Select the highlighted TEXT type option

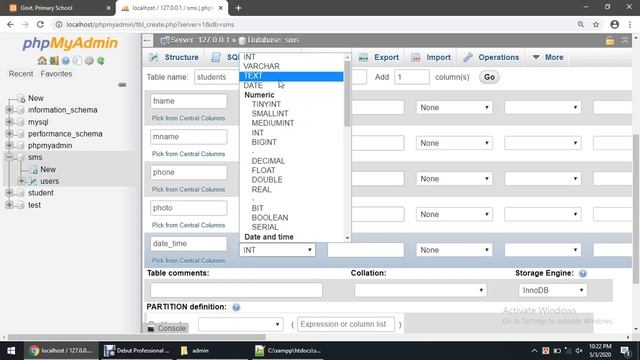[291, 76]
